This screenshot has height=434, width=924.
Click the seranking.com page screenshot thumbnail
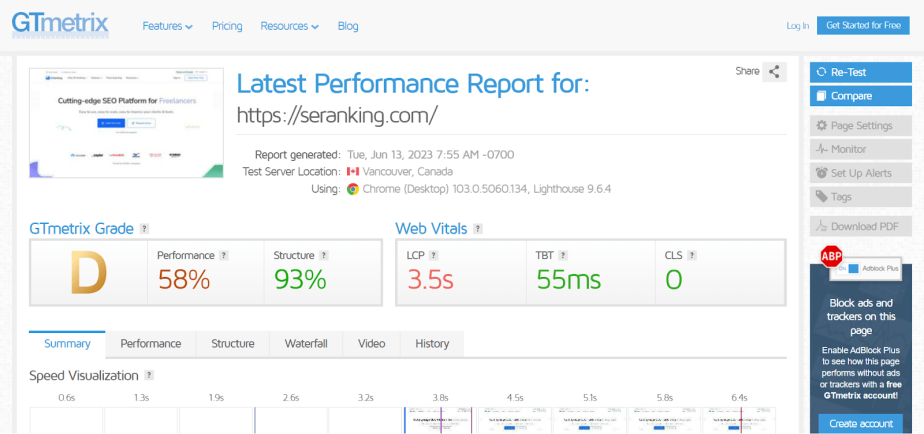(x=126, y=123)
